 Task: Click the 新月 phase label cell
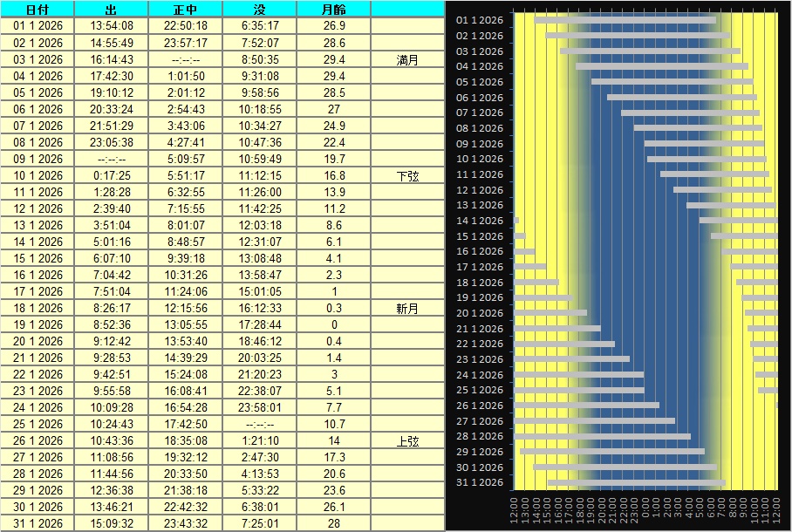pos(407,308)
